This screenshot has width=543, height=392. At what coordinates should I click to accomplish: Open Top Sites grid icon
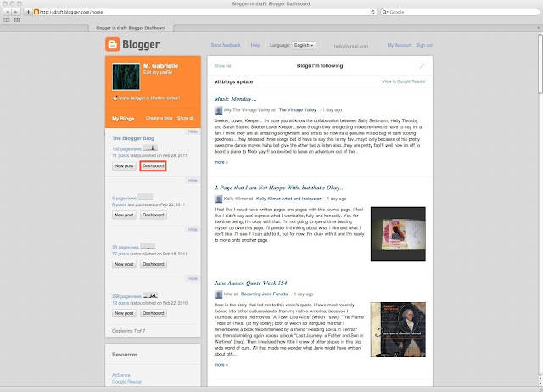[x=17, y=20]
